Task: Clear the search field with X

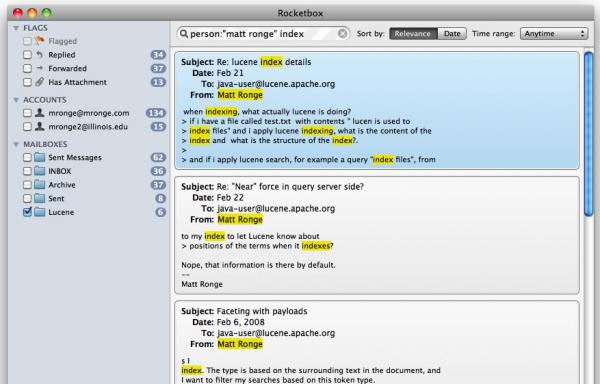Action: coord(343,34)
